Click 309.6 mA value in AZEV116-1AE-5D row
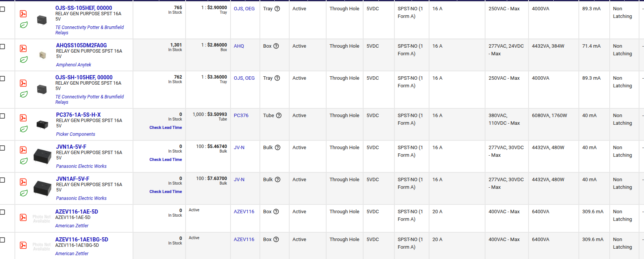Screen dimensions: 644x259 [x=593, y=212]
